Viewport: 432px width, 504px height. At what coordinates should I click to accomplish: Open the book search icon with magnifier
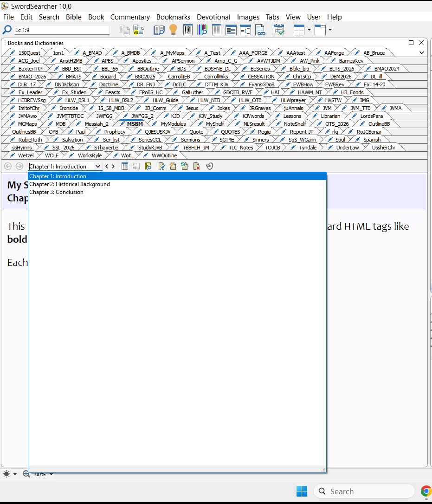[x=159, y=30]
